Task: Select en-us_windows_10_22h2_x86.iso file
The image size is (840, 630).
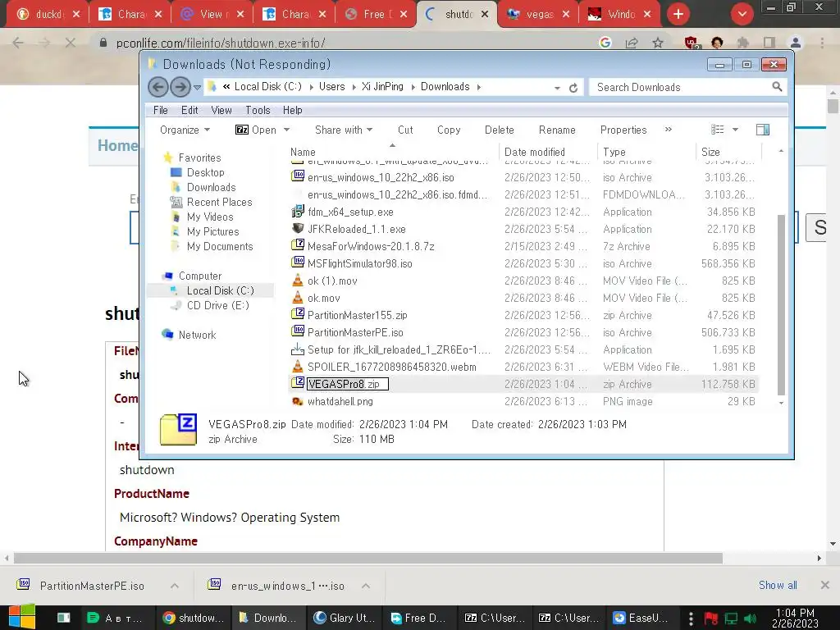Action: point(381,177)
